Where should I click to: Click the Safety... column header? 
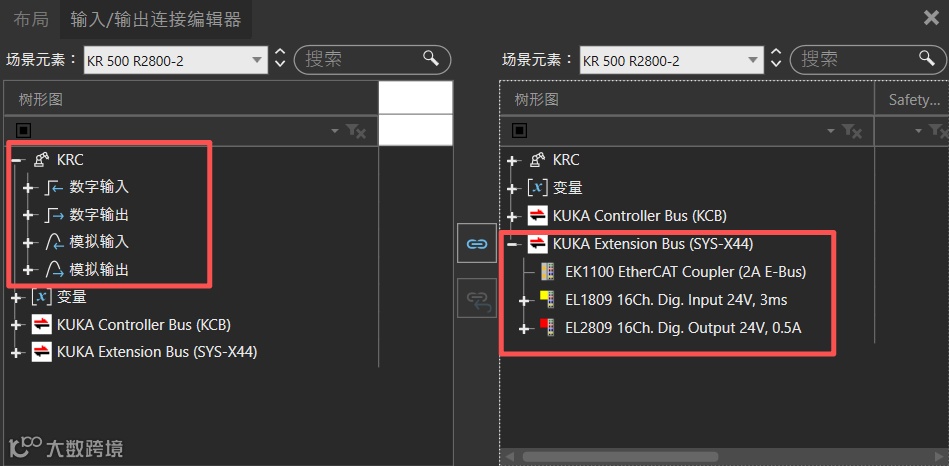[912, 99]
